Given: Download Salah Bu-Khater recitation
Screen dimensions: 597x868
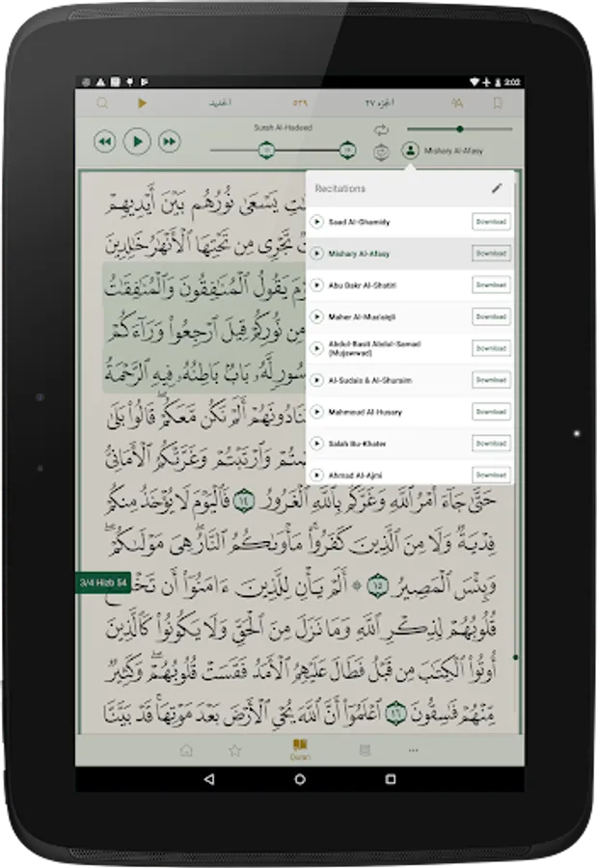Looking at the screenshot, I should pyautogui.click(x=491, y=444).
